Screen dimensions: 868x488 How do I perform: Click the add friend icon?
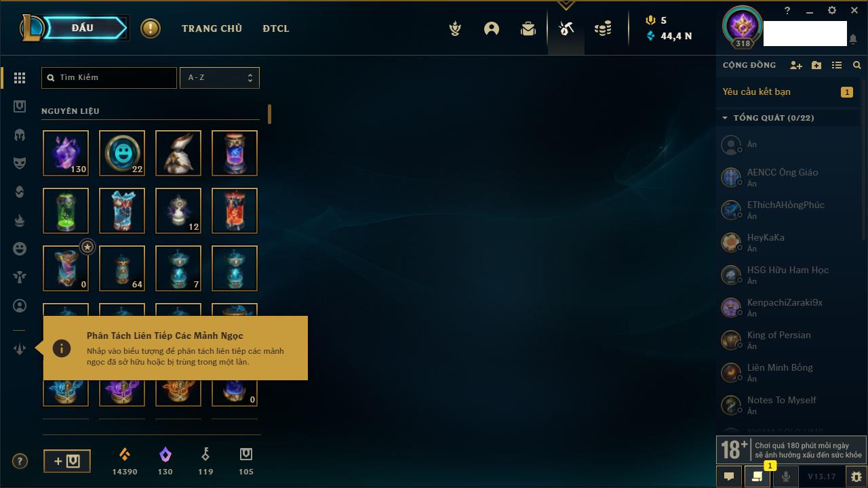tap(796, 65)
